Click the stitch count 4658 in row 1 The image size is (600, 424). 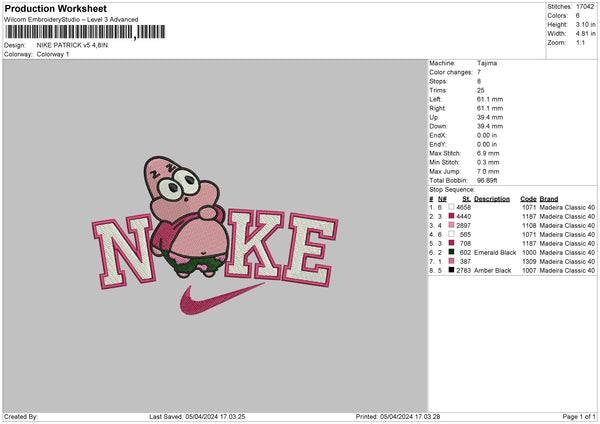point(464,207)
